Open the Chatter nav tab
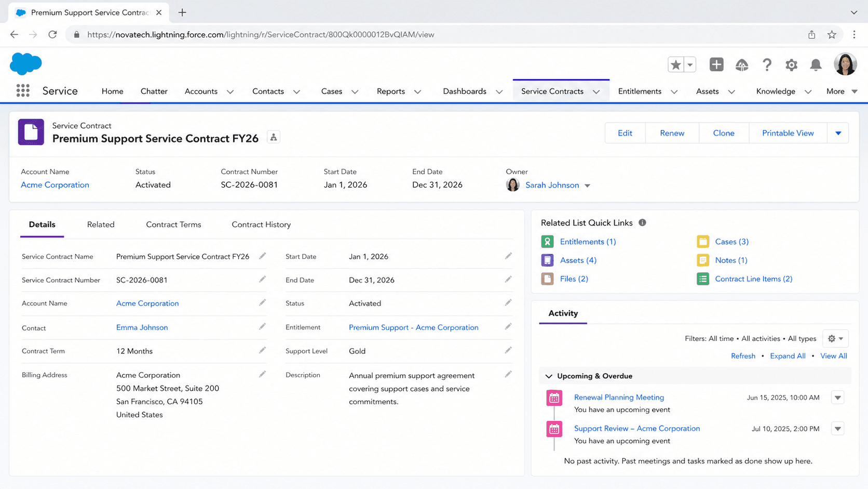Screen dimensions: 868x489 tap(154, 91)
